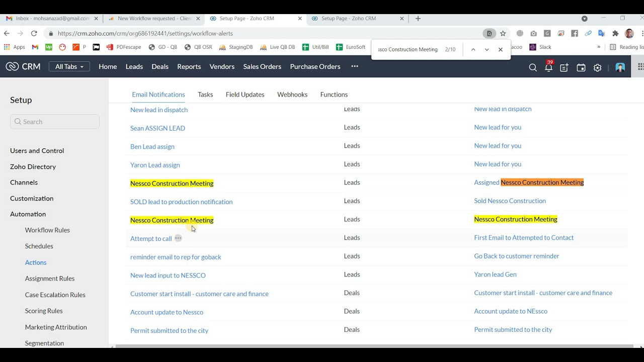
Task: Reload the page with browser refresh icon
Action: [34, 33]
